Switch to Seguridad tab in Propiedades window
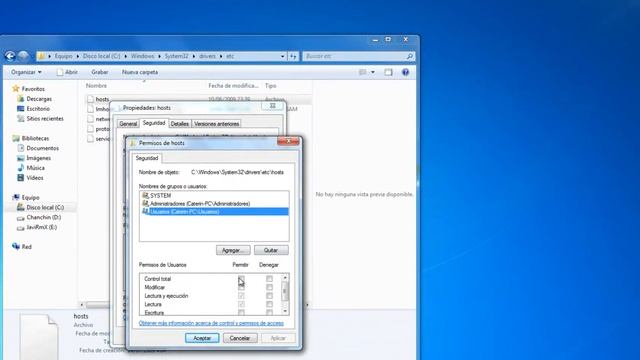This screenshot has width=640, height=360. pos(154,123)
